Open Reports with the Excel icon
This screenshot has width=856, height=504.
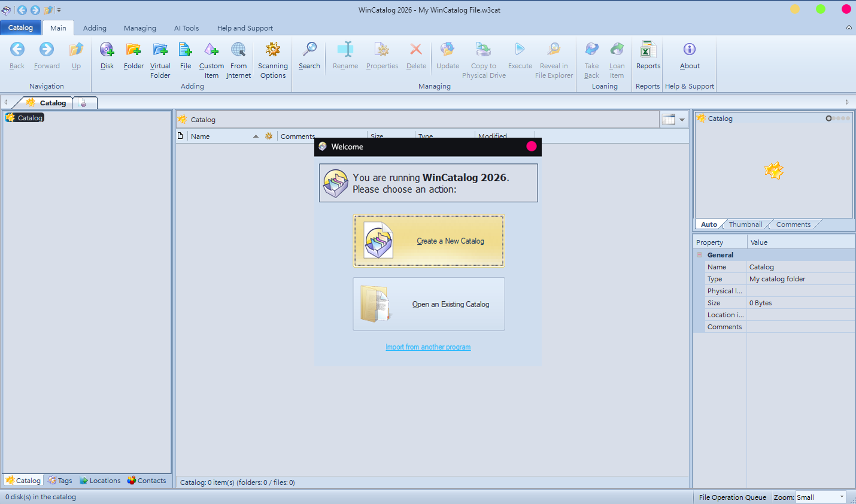[648, 56]
